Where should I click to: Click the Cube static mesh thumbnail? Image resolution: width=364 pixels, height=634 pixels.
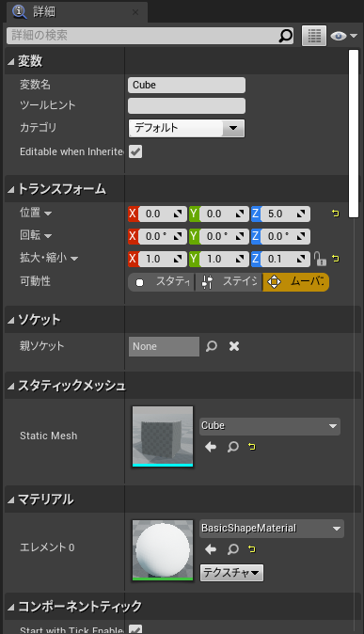tap(163, 436)
